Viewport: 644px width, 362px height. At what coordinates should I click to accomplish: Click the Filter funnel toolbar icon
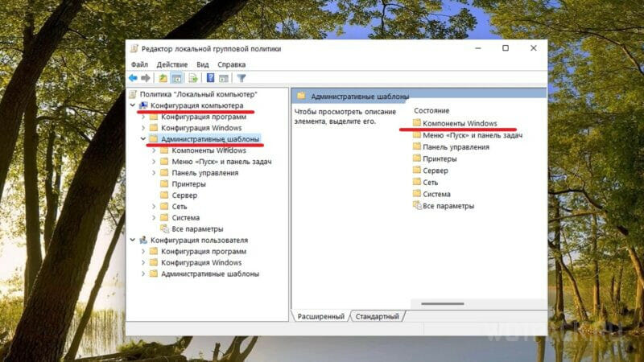(x=242, y=78)
